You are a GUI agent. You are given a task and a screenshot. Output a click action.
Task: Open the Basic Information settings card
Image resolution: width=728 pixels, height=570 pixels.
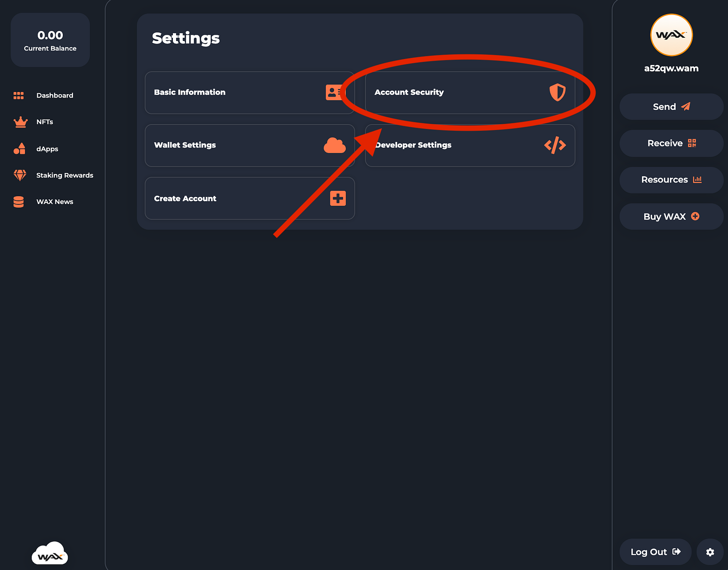tap(249, 92)
